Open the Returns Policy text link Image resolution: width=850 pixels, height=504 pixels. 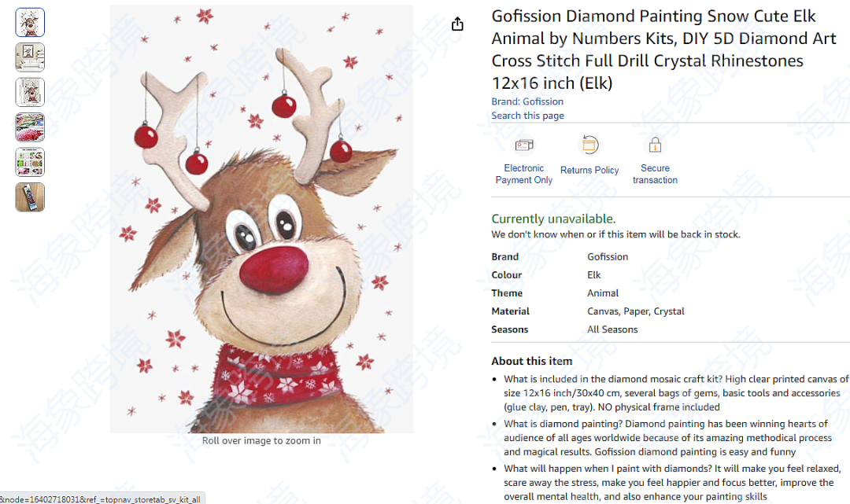[589, 170]
